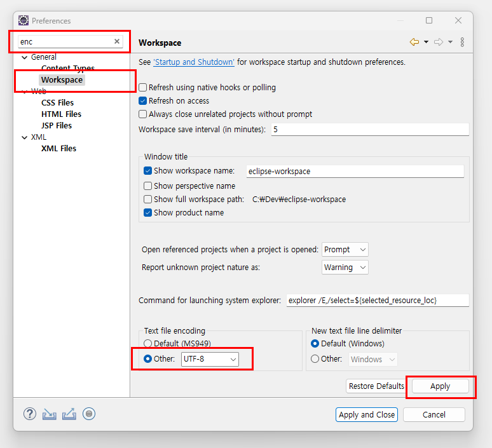Select Default (MS949) text file encoding
This screenshot has width=492, height=448.
point(147,343)
